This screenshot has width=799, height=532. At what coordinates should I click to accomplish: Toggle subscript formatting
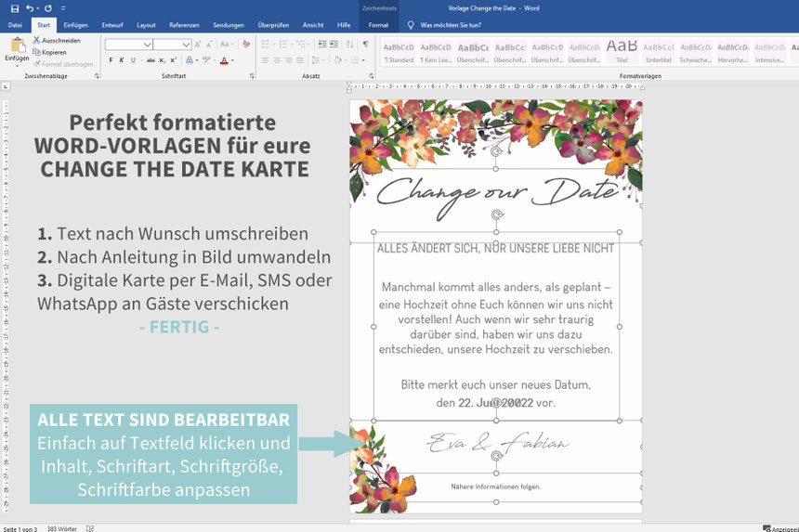(x=162, y=60)
